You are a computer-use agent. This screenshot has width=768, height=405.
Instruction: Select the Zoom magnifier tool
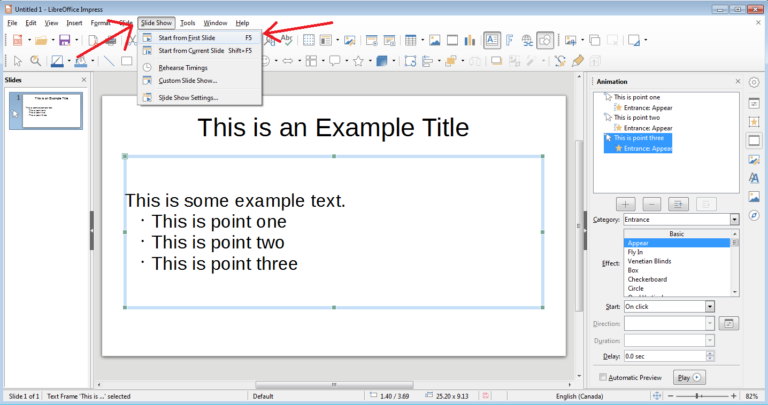tap(35, 61)
